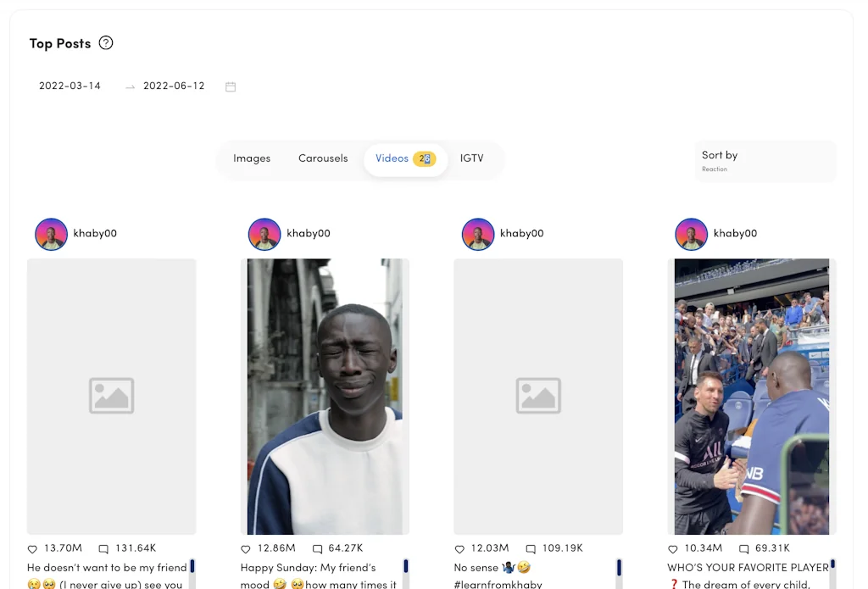The width and height of the screenshot is (868, 589).
Task: Open the Sort by Reaction dropdown
Action: point(765,161)
